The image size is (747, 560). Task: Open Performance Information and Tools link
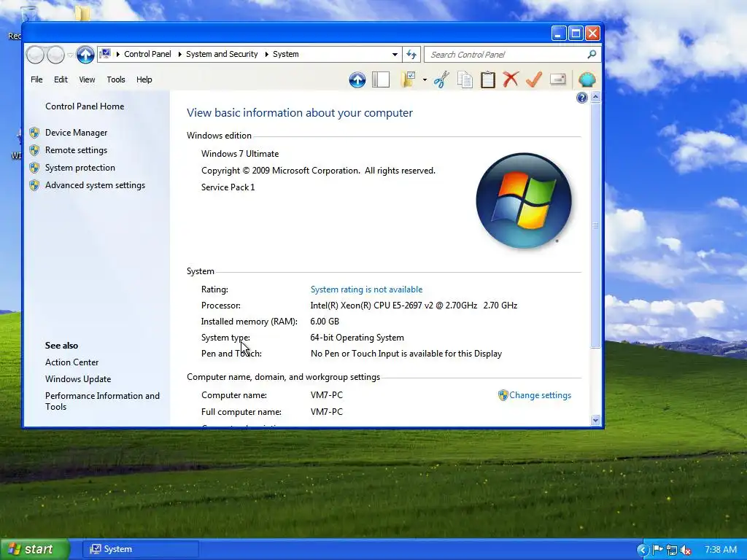(x=102, y=402)
